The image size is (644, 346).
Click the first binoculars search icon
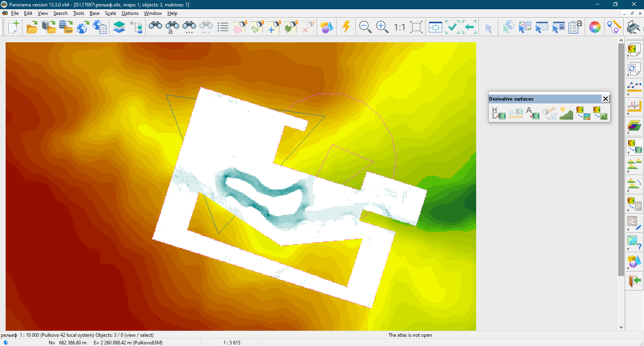155,27
